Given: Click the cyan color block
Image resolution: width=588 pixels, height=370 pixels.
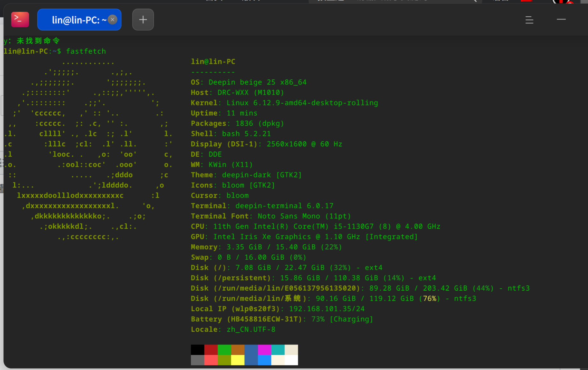Looking at the screenshot, I should 278,350.
